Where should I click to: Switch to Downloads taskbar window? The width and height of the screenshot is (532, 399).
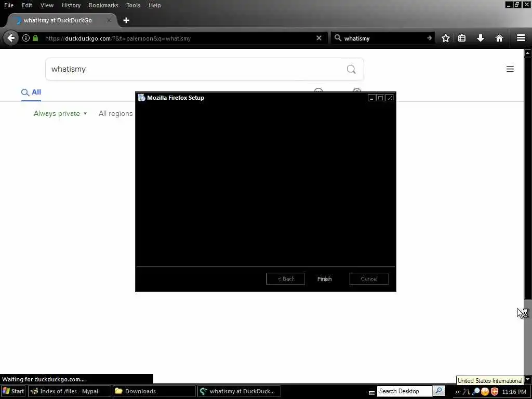154,391
